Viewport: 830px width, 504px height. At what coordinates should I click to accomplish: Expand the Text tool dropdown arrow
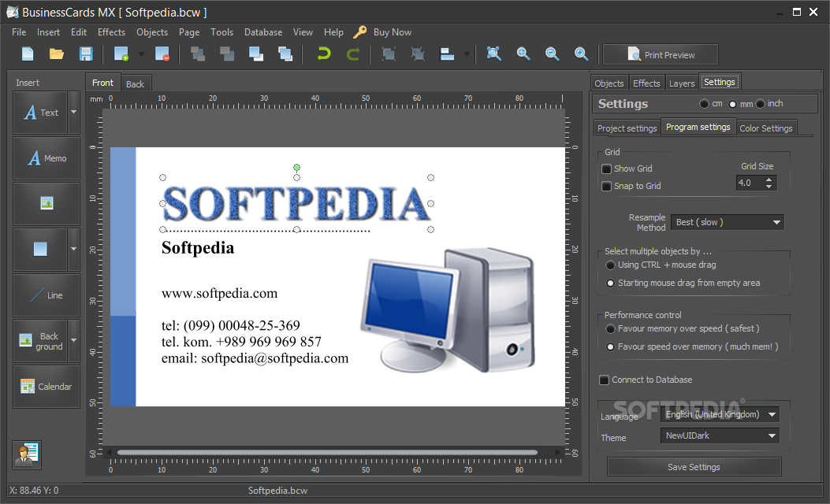pyautogui.click(x=73, y=113)
